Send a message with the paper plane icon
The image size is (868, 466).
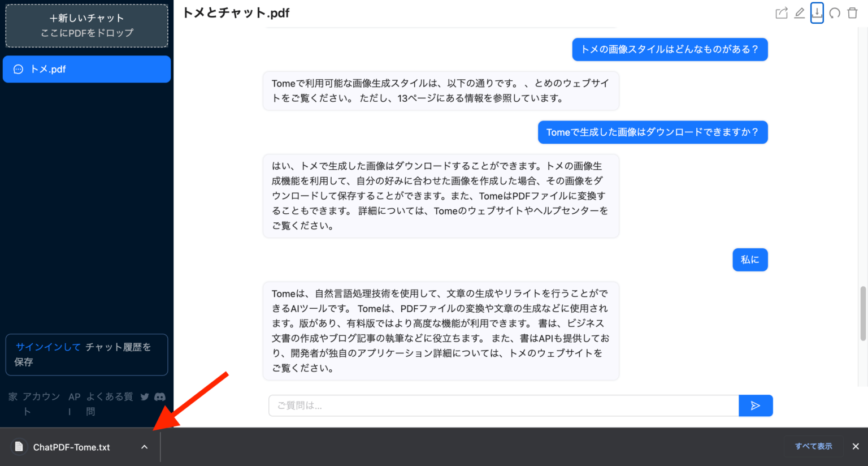pos(756,405)
